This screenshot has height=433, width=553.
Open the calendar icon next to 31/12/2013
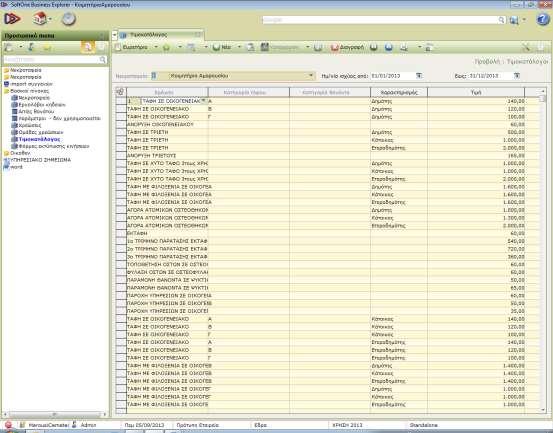(x=516, y=76)
